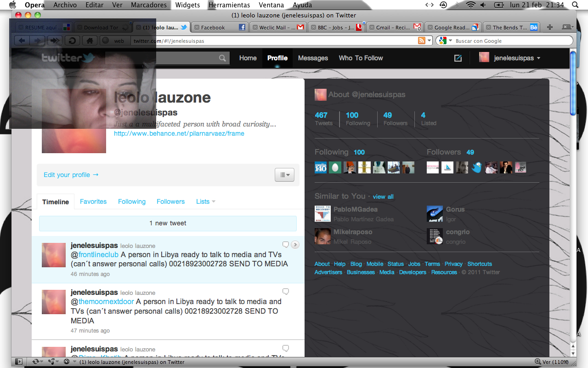Open a new tab with plus button

[x=550, y=28]
